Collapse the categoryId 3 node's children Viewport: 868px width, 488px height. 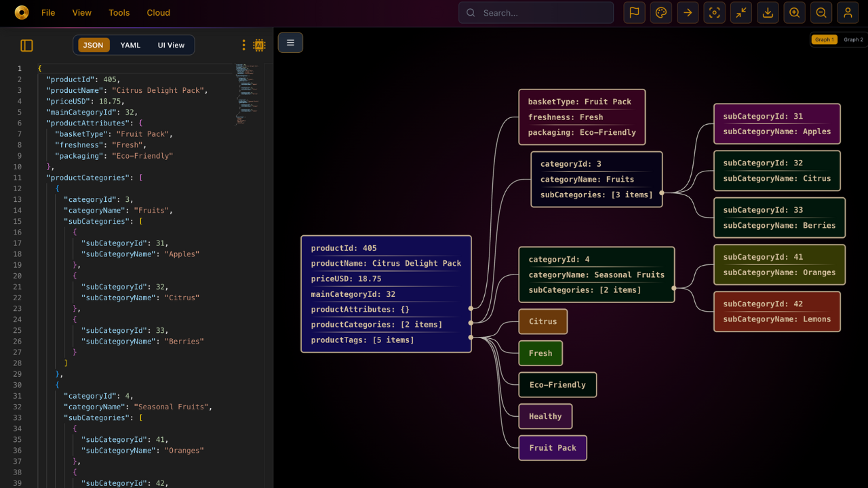point(663,193)
